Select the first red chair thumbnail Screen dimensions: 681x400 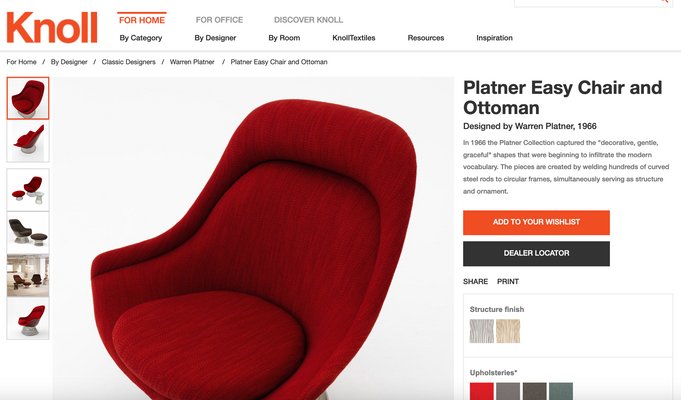[x=28, y=98]
